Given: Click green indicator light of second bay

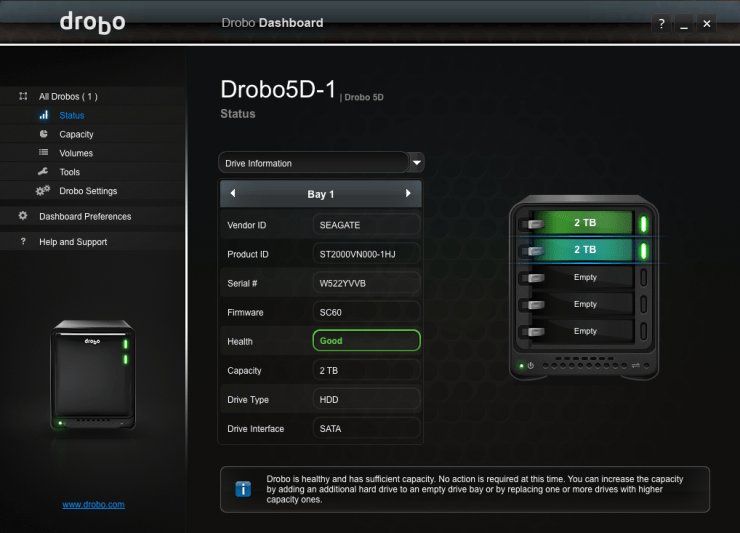Looking at the screenshot, I should tap(643, 251).
